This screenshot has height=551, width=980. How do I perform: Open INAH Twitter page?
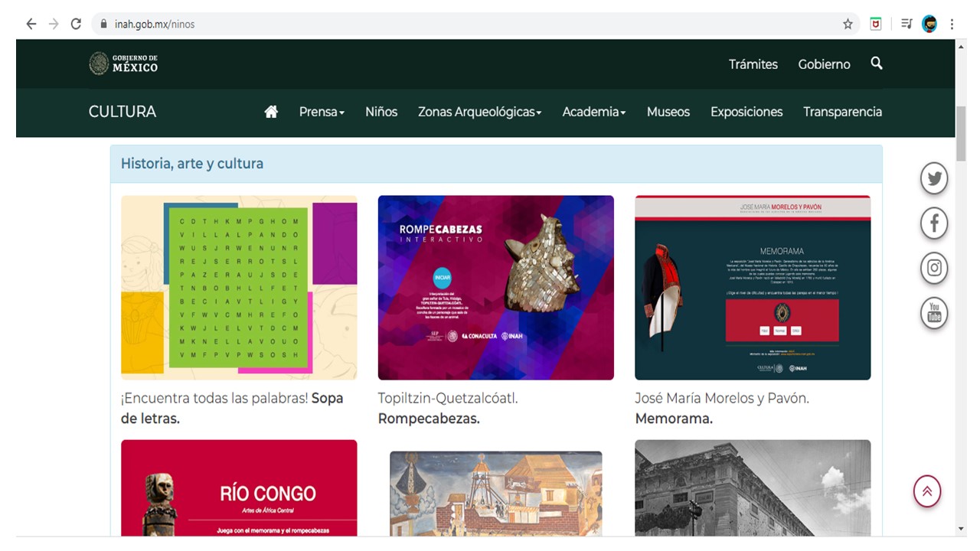tap(934, 179)
